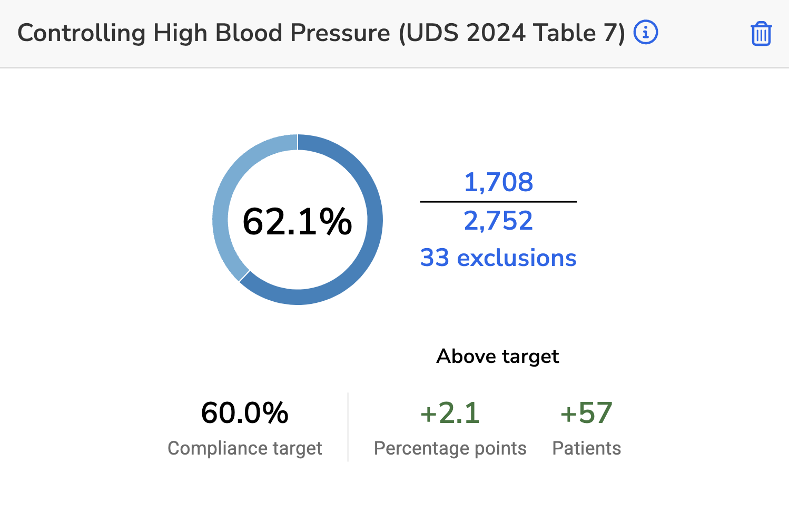
Task: Click the 60.0% compliance target value
Action: (x=245, y=412)
